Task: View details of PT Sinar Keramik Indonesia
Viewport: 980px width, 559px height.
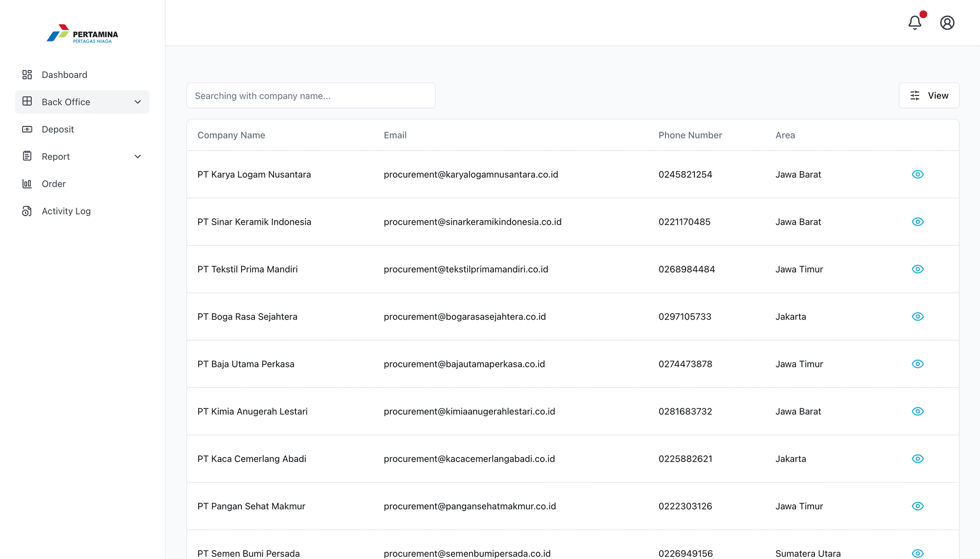Action: click(917, 221)
